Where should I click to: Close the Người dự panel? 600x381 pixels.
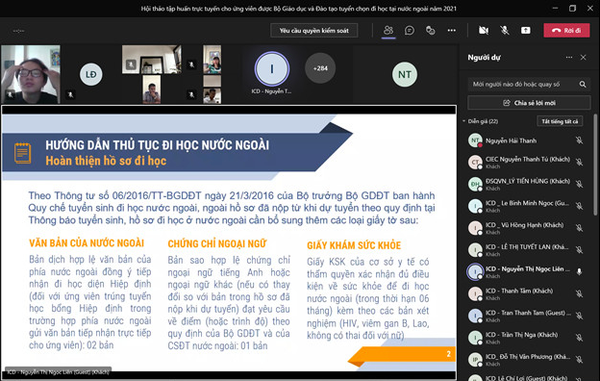583,57
